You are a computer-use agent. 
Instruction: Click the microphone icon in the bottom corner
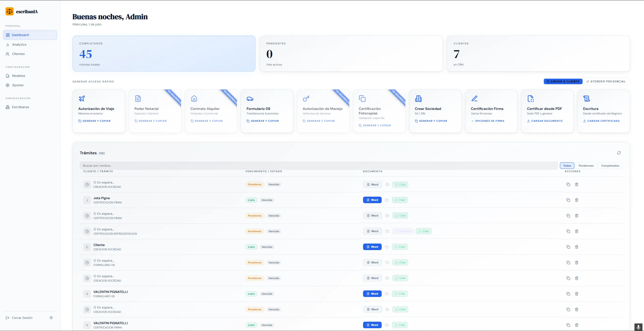point(638,327)
